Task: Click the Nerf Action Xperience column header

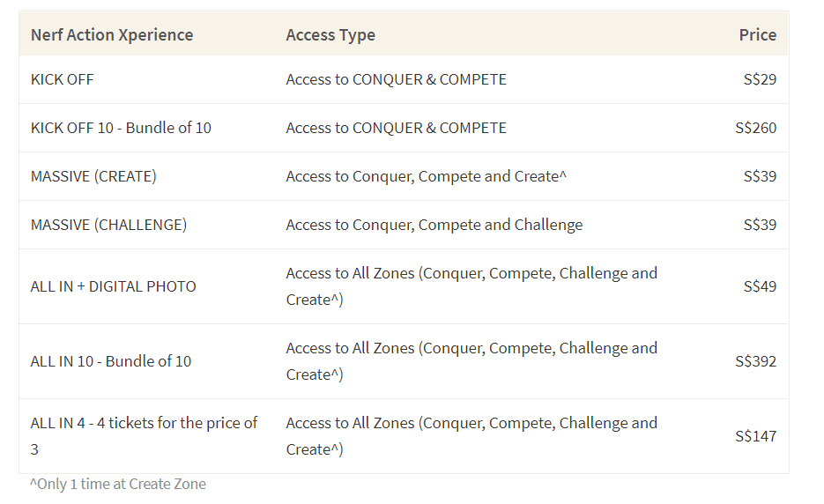Action: coord(112,34)
